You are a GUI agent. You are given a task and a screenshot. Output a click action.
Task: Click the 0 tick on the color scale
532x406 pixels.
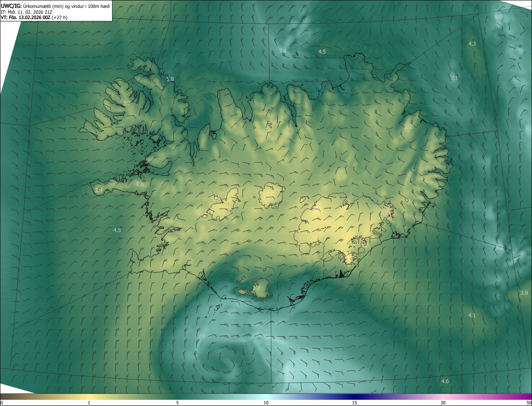coord(2,403)
